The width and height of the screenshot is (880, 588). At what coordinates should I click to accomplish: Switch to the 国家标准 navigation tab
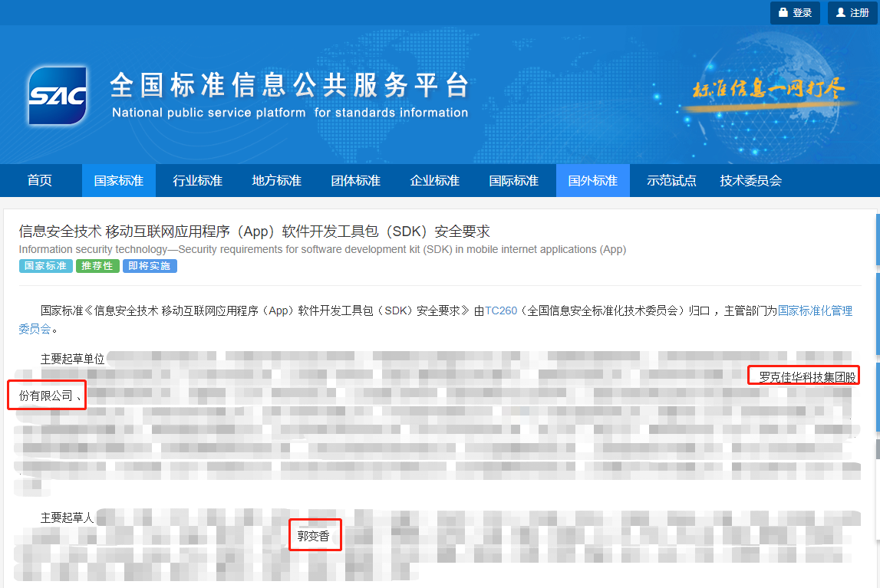(118, 180)
